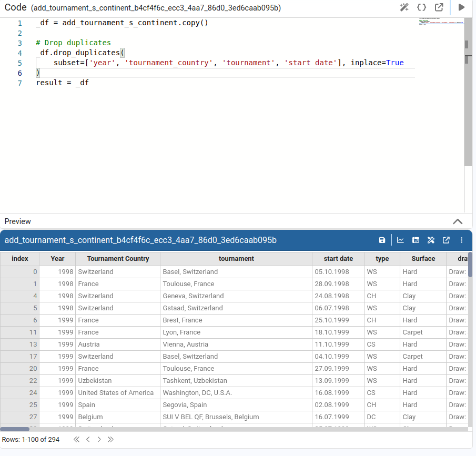Sort by the Tournament Country column header
The height and width of the screenshot is (456, 476).
tap(118, 259)
